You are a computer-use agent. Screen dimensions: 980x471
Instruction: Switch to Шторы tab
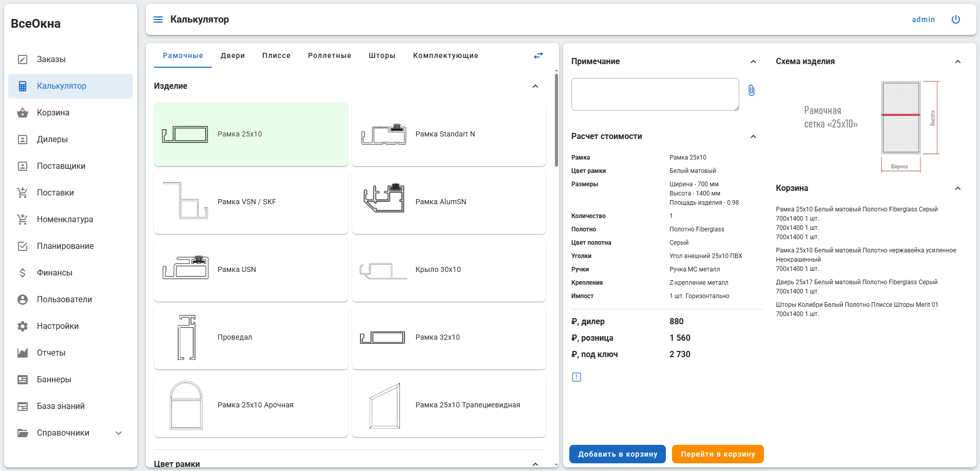tap(382, 55)
